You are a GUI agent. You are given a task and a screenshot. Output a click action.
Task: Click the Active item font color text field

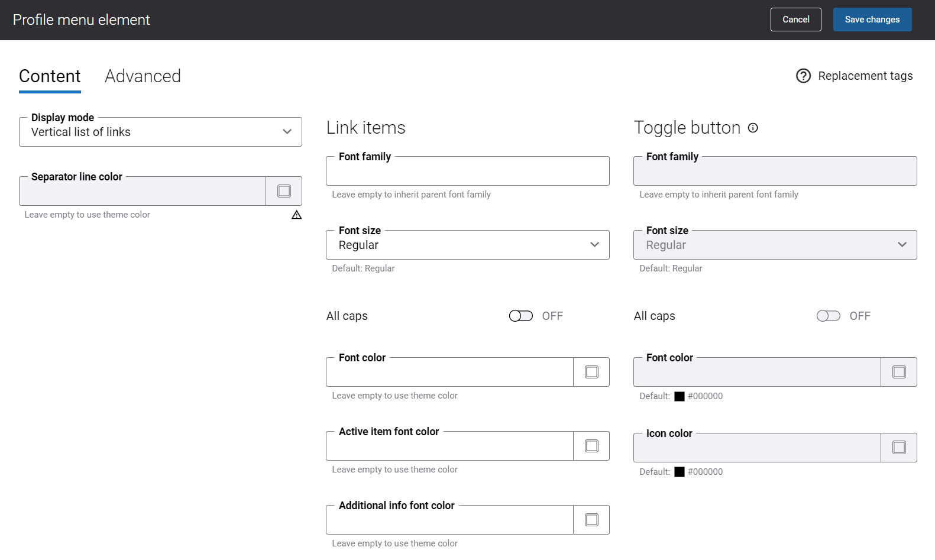point(449,446)
